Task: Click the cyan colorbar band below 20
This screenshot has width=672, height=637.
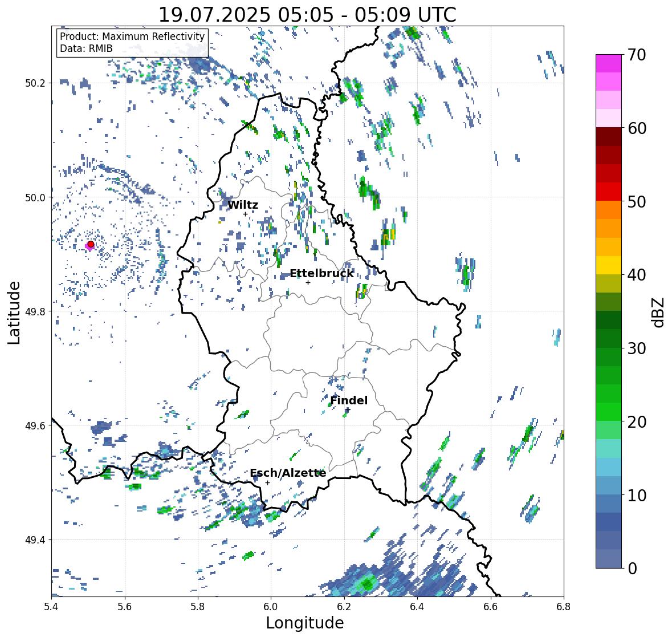Action: pos(609,448)
